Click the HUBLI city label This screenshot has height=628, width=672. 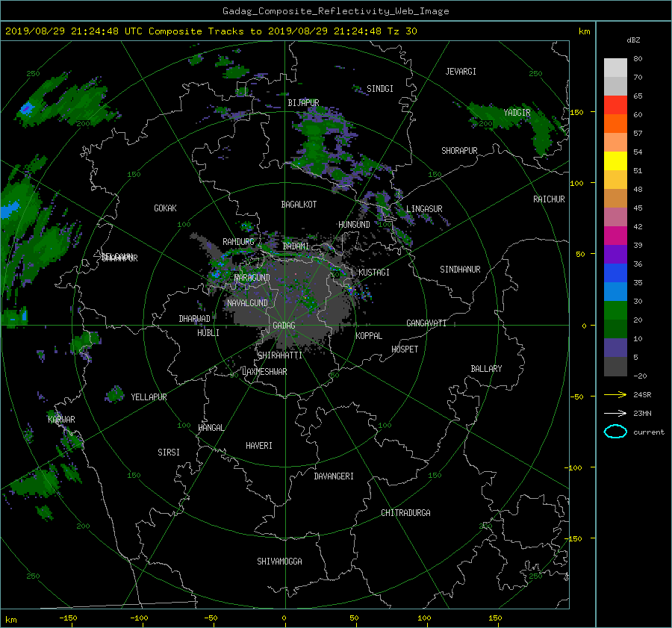pyautogui.click(x=208, y=333)
